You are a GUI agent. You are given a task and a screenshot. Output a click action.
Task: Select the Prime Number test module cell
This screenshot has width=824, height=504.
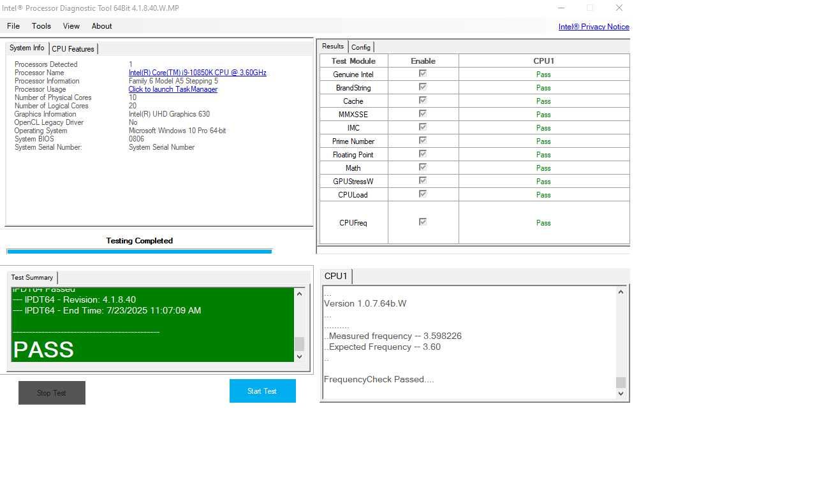pos(353,141)
